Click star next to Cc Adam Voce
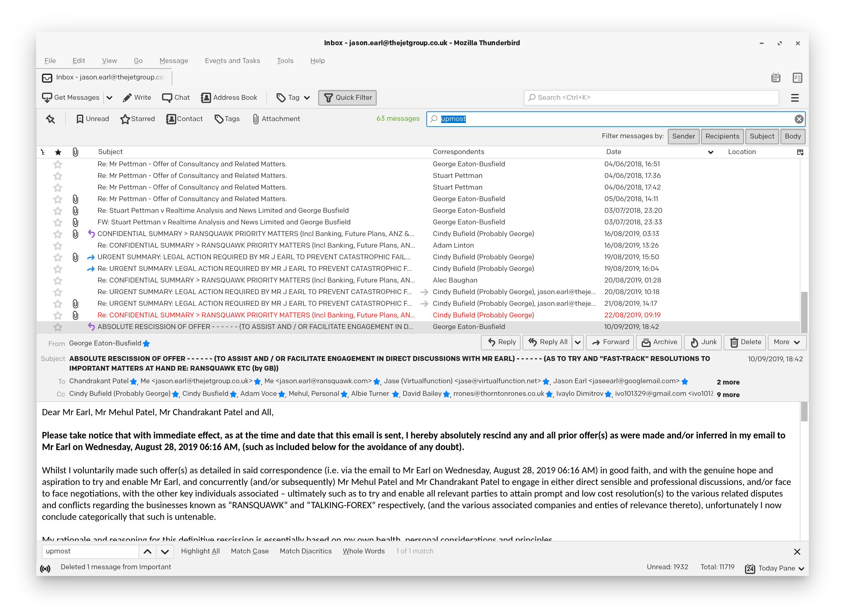Screen dimensions: 845x616 click(x=282, y=394)
